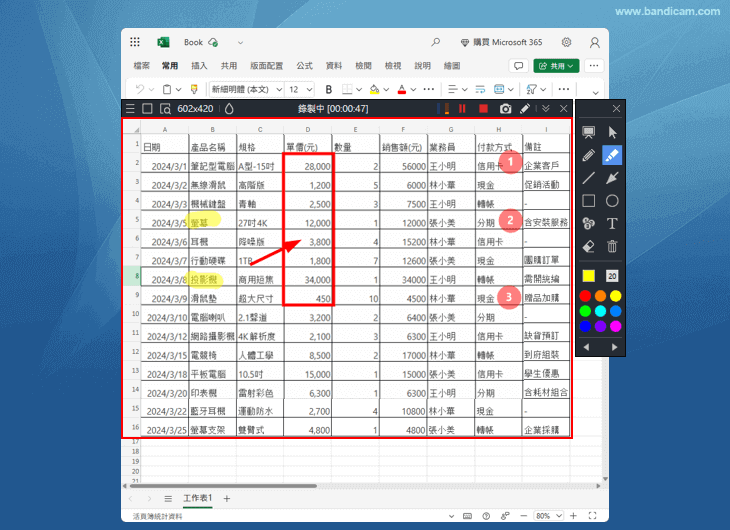Screen dimensions: 730x530
Task: Click the Bandicam fullscreen rectangle icon
Action: pyautogui.click(x=147, y=109)
